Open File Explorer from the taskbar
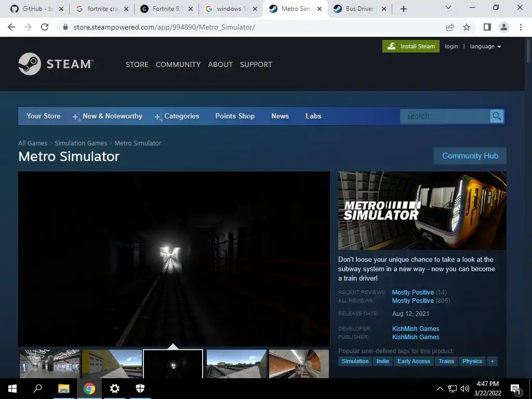 63,389
